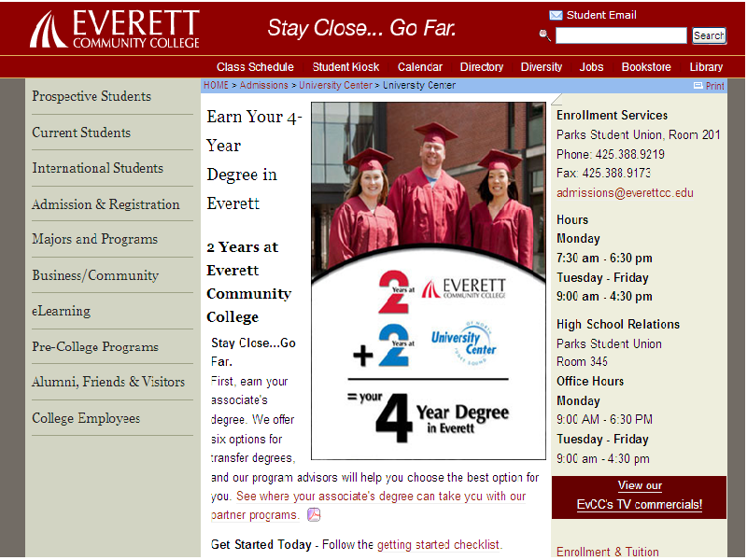Image resolution: width=747 pixels, height=560 pixels.
Task: Click the High School Relations heading
Action: (x=618, y=324)
